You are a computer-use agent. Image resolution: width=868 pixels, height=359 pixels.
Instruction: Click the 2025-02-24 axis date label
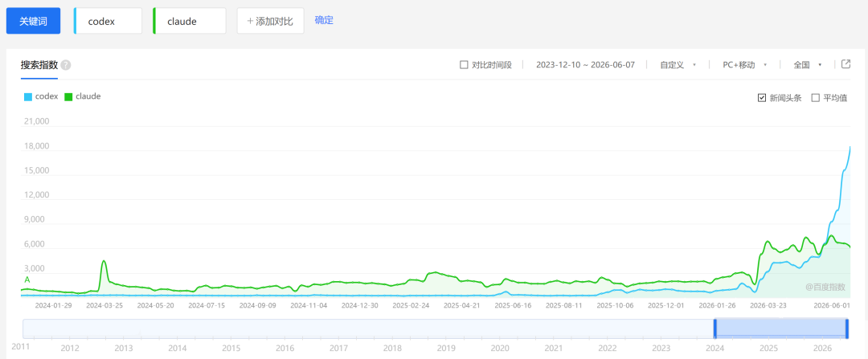pyautogui.click(x=411, y=305)
